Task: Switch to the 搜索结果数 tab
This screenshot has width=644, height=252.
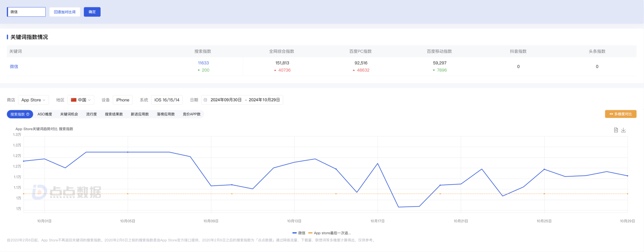Action: pos(114,114)
